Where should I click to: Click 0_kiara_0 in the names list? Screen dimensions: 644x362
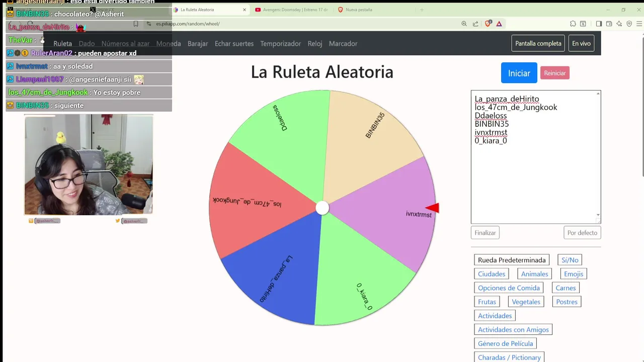coord(491,141)
